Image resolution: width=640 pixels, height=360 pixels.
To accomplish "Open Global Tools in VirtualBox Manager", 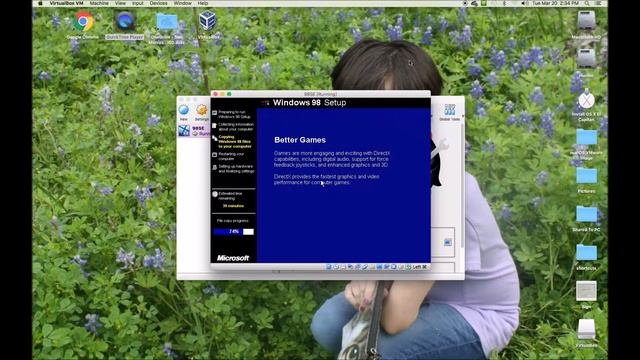I will tap(449, 112).
